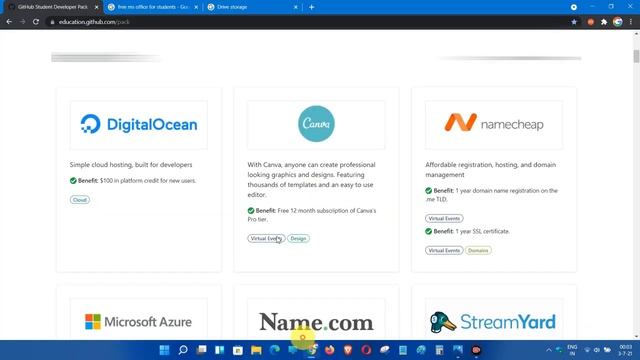
Task: Click the browser Back arrow
Action: pyautogui.click(x=9, y=22)
